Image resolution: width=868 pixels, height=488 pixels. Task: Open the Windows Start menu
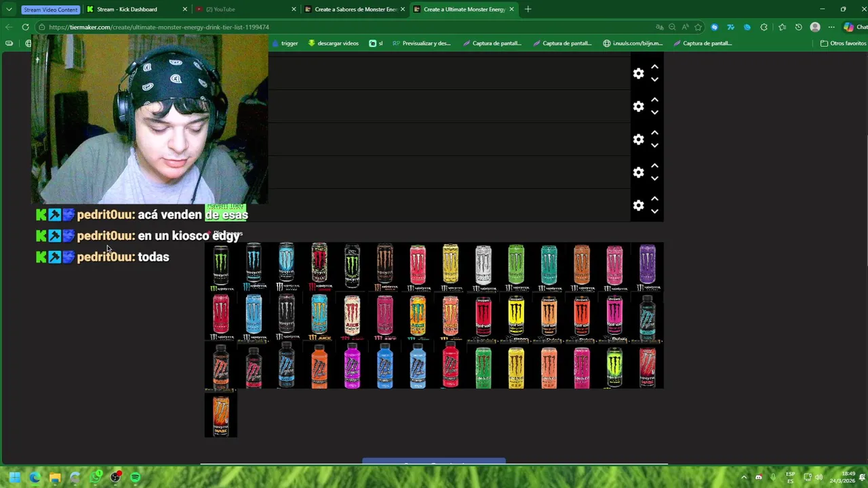coord(14,477)
